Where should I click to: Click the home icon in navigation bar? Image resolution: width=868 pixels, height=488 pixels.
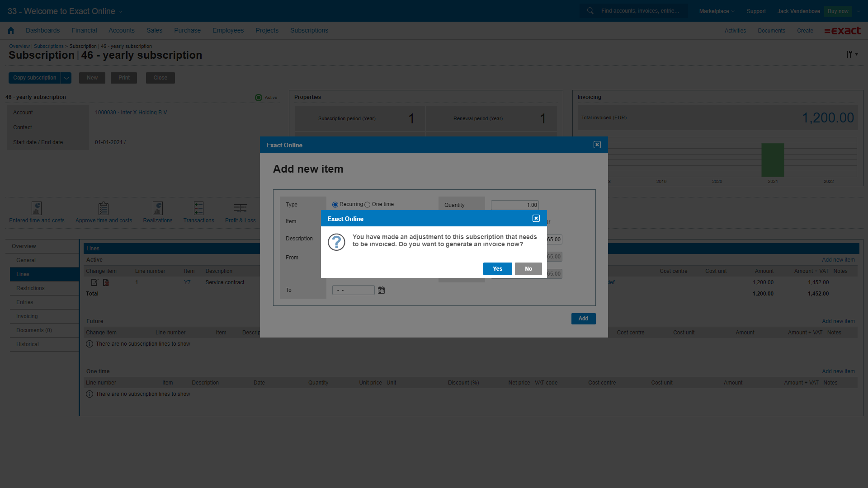(x=11, y=30)
